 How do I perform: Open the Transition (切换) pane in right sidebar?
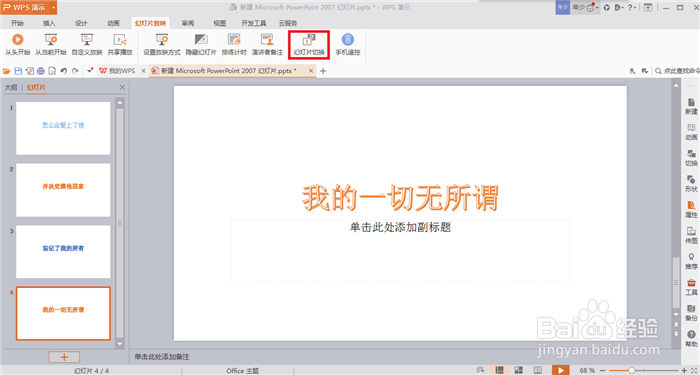(x=691, y=158)
